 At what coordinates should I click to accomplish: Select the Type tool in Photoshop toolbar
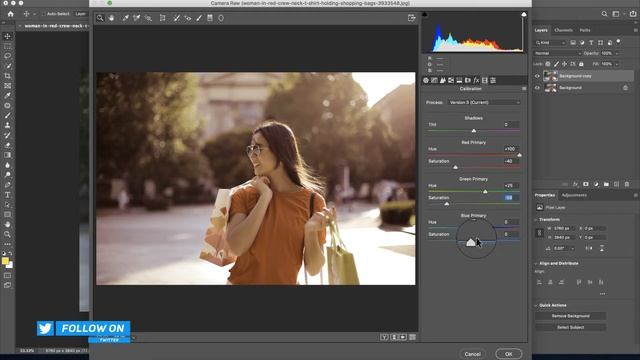pos(7,195)
